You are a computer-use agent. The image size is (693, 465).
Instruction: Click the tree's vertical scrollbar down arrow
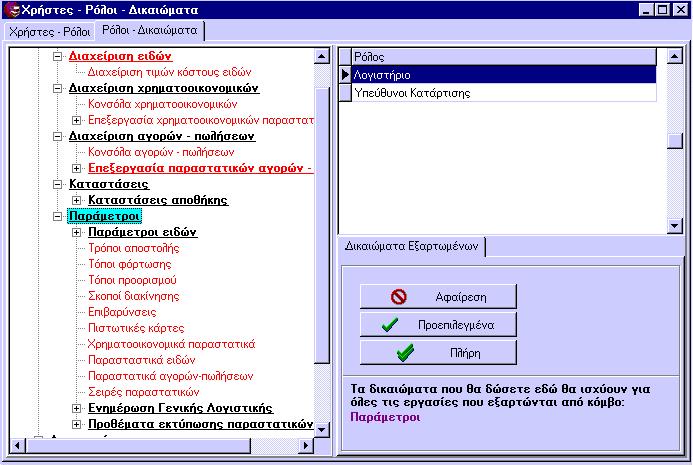pos(321,430)
